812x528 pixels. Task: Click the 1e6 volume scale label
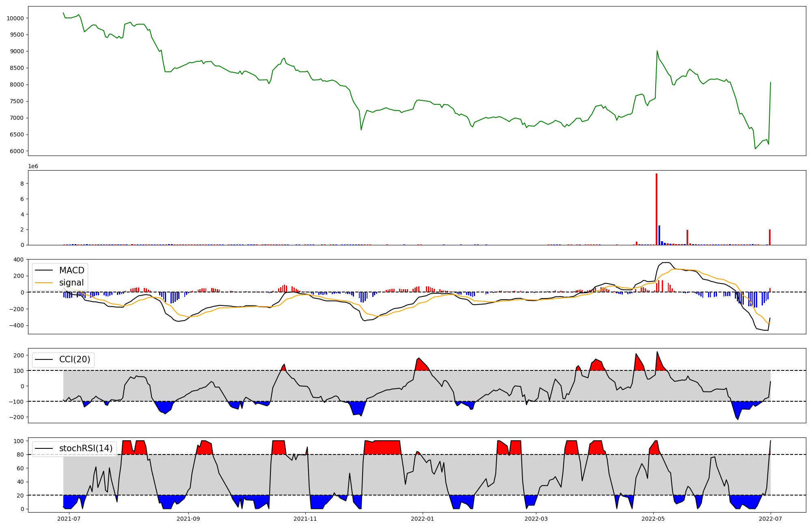(33, 167)
